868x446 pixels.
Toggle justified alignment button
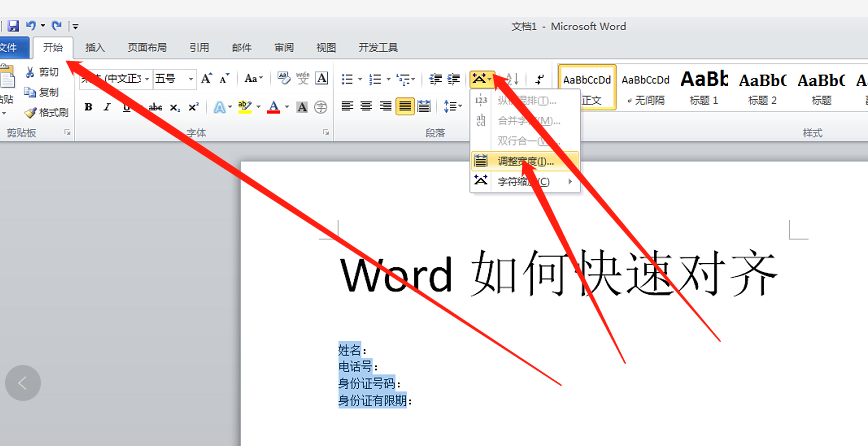pyautogui.click(x=405, y=106)
